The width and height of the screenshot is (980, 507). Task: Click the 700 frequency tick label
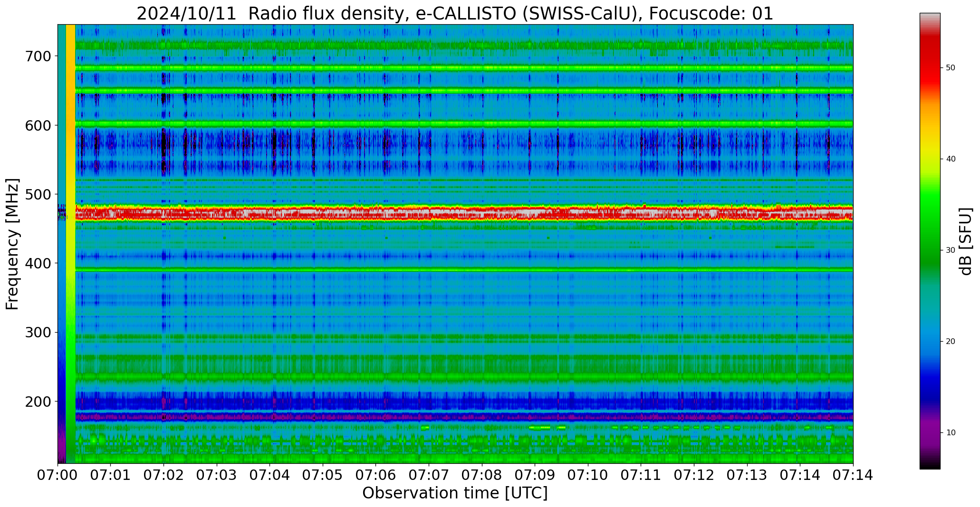(x=38, y=56)
